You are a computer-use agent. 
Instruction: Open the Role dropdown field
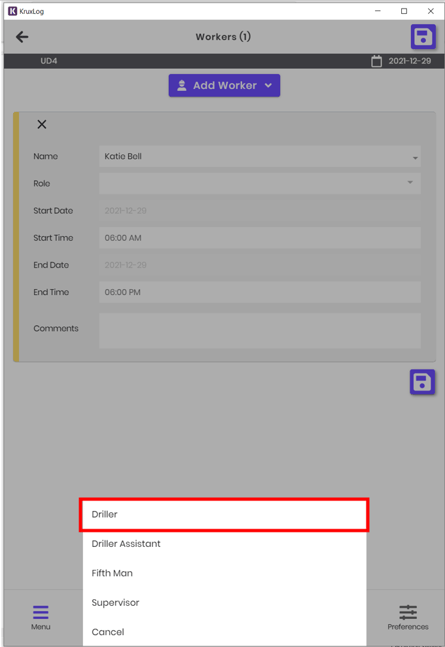(x=260, y=183)
